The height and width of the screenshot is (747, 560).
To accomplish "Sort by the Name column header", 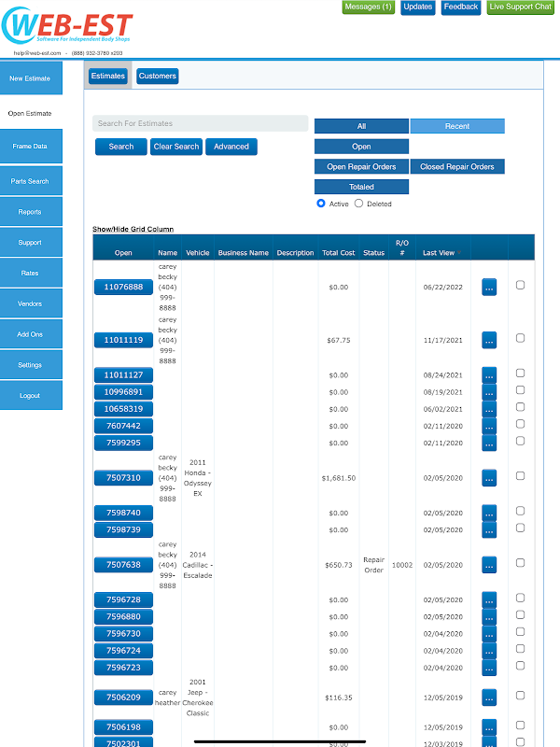I will pyautogui.click(x=168, y=253).
